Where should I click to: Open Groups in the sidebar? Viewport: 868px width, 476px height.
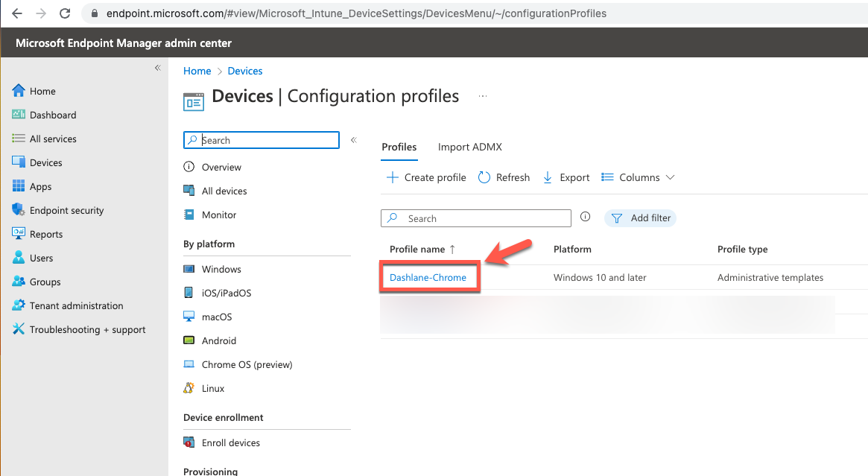[x=45, y=282]
